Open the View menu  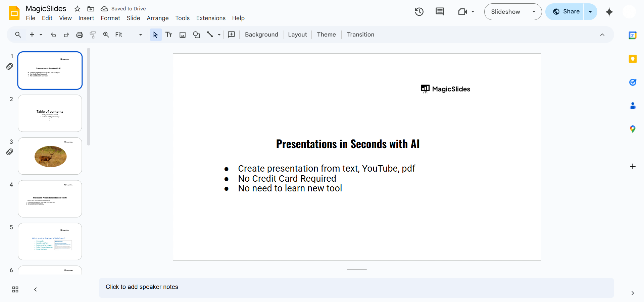click(x=65, y=18)
